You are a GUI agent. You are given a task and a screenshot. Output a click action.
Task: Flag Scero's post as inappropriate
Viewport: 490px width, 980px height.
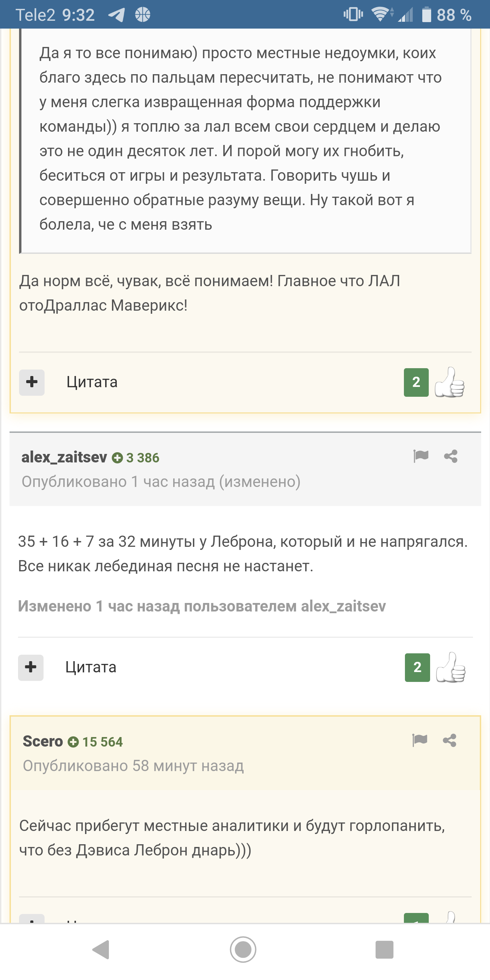[x=420, y=740]
